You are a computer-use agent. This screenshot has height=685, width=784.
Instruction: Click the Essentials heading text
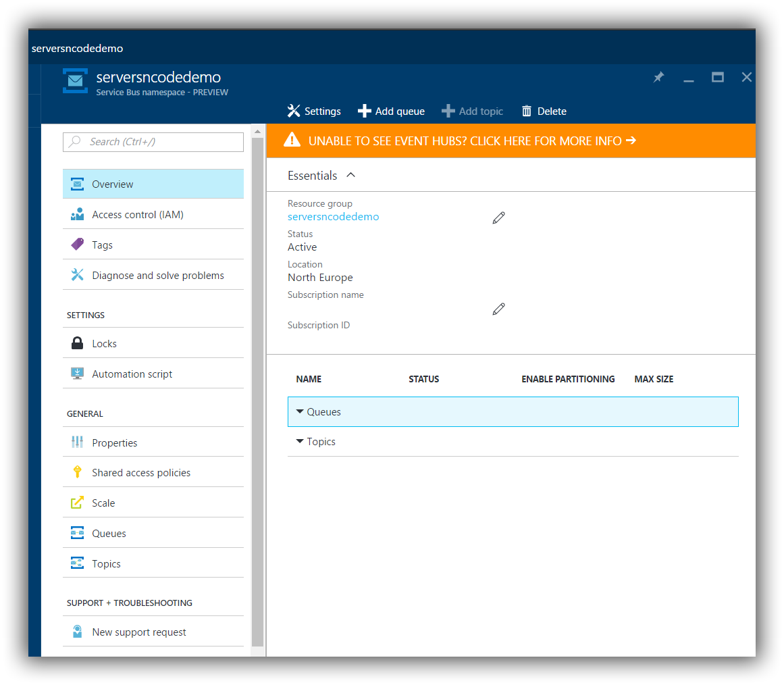click(x=313, y=176)
